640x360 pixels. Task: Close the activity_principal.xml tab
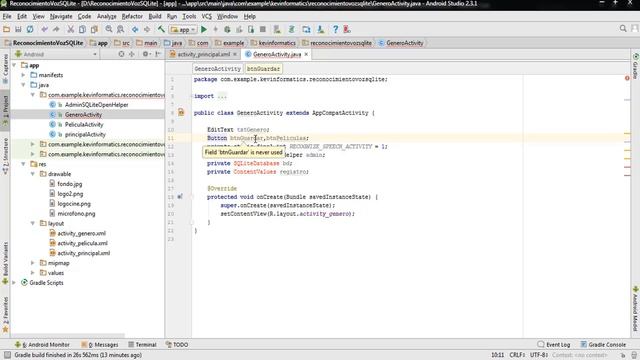(235, 54)
